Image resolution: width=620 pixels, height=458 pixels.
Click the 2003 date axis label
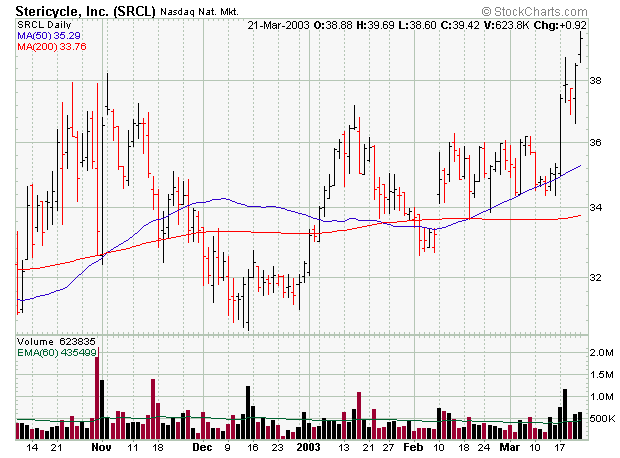308,447
